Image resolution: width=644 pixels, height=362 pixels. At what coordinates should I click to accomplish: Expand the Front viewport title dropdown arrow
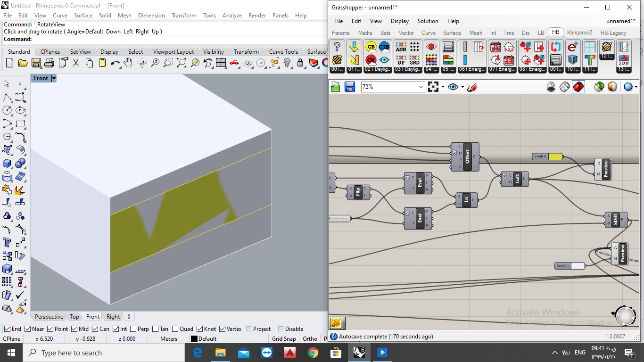click(54, 78)
